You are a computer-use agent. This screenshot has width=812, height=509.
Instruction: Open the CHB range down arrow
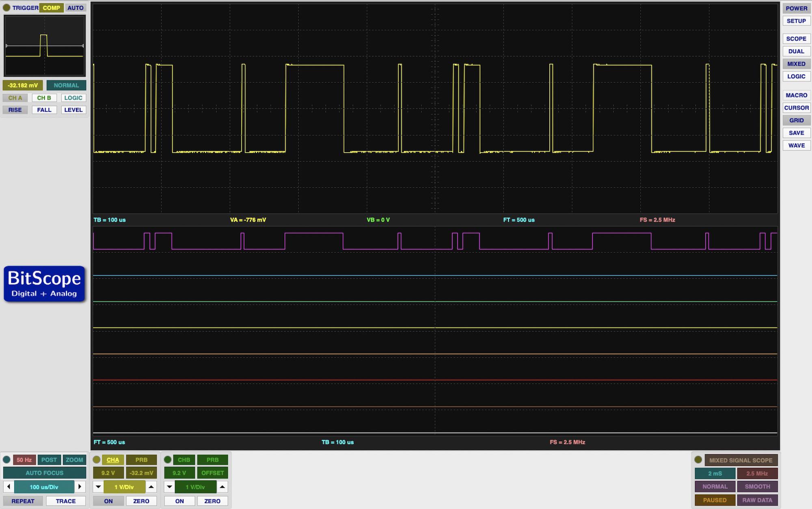[x=169, y=487]
